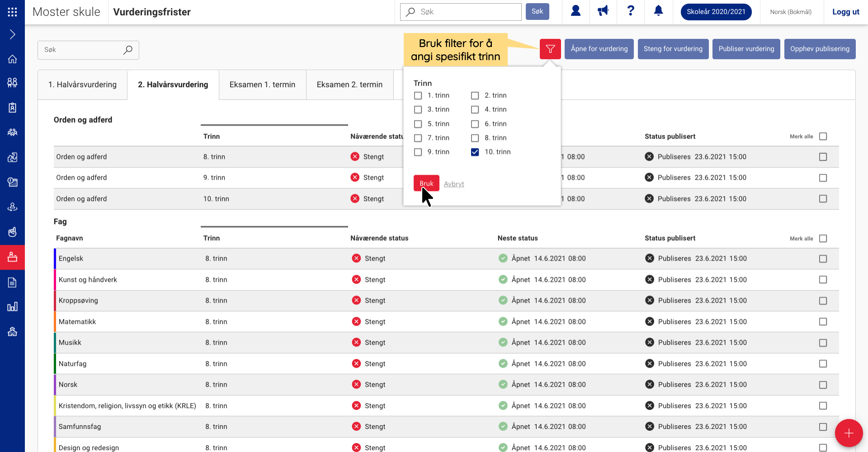This screenshot has height=452, width=868.
Task: Check the 9. trinn filter checkbox
Action: tap(418, 152)
